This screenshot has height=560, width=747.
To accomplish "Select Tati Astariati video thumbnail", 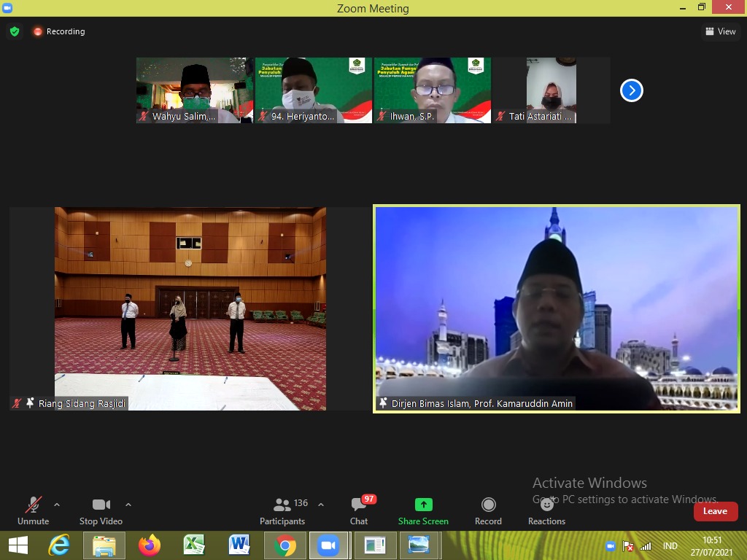I will pos(551,90).
